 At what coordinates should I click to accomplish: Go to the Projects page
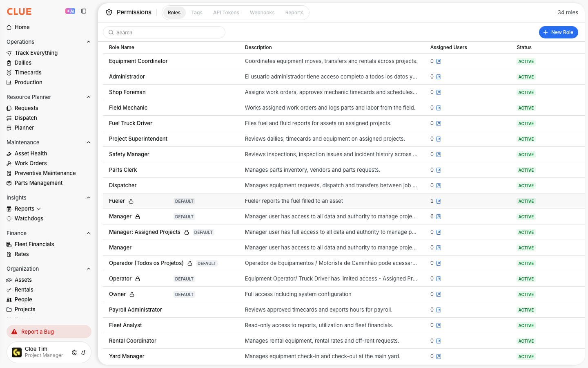click(25, 309)
